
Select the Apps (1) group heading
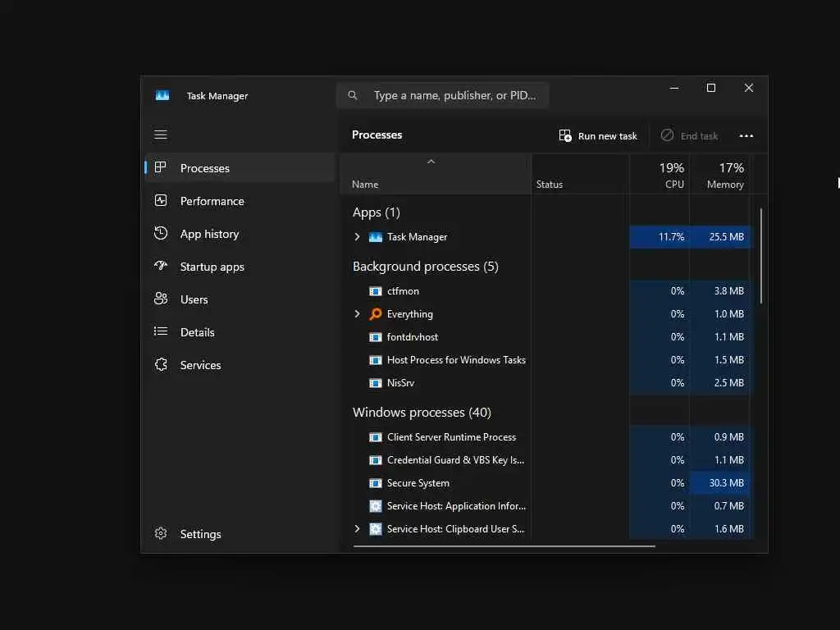click(376, 212)
